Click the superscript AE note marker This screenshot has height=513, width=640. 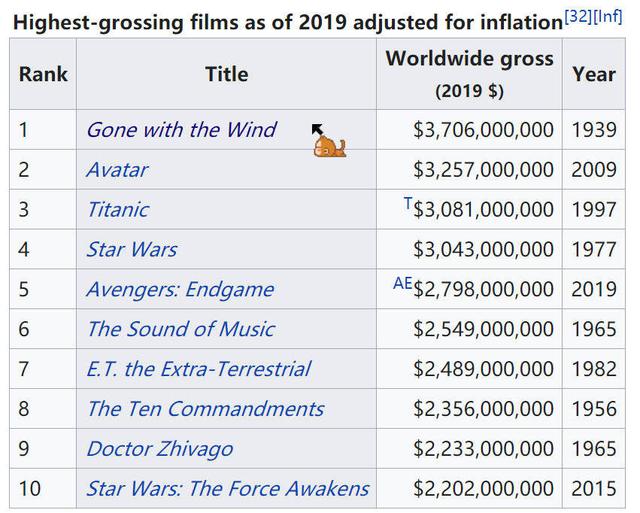tap(402, 283)
